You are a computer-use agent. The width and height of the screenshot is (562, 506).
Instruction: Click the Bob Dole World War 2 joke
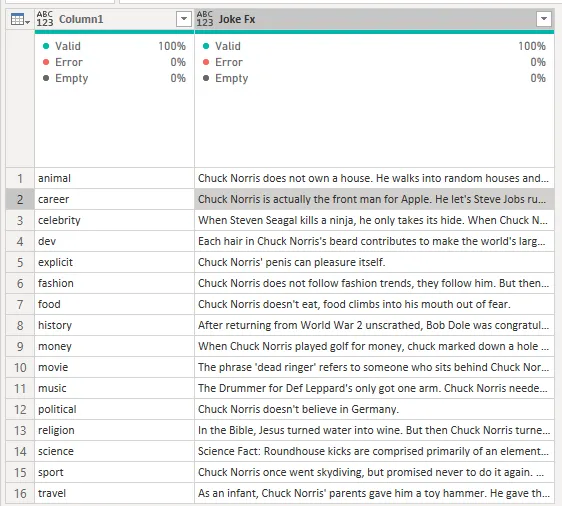pyautogui.click(x=374, y=325)
